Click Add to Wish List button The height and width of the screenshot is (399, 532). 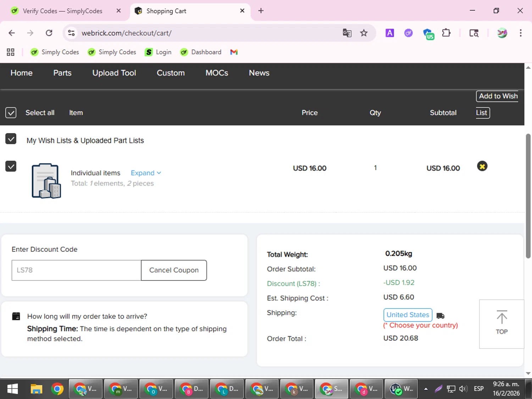click(497, 104)
